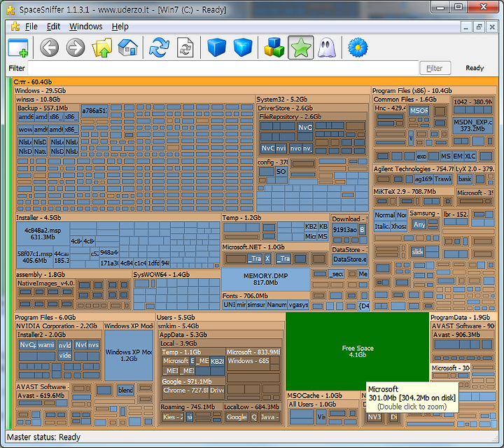Go up one folder level icon
This screenshot has height=448, width=504.
(x=102, y=48)
